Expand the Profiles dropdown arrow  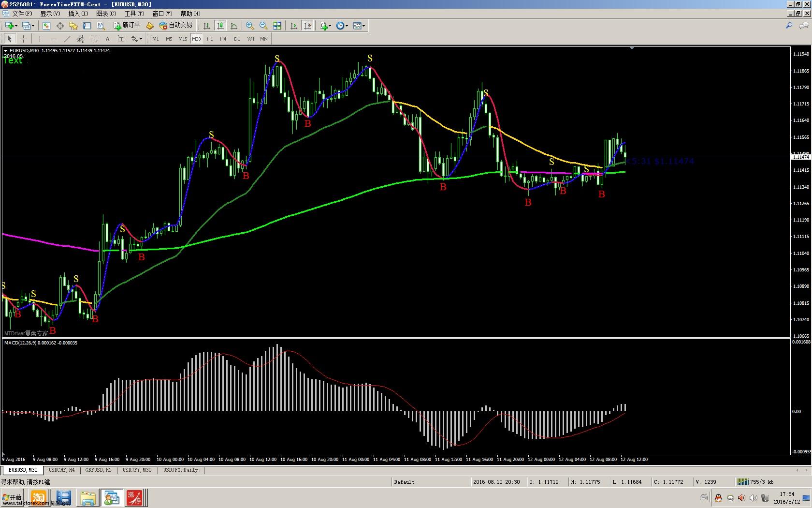click(33, 26)
